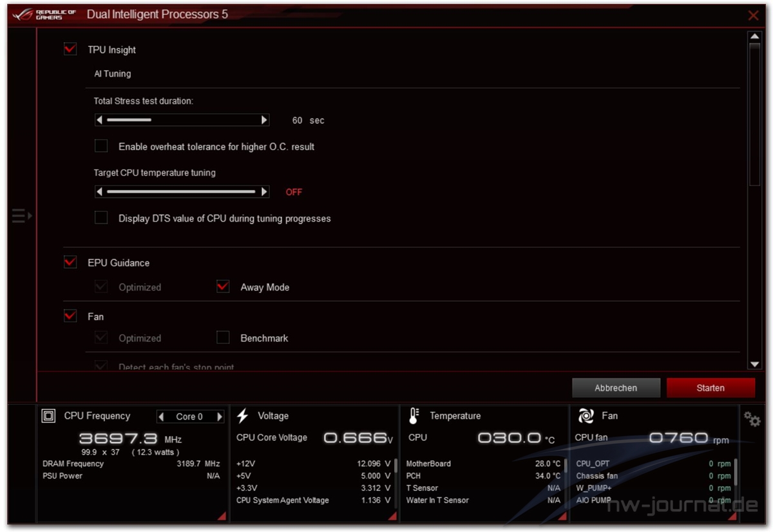Click the +12V 12.096 V row

313,464
